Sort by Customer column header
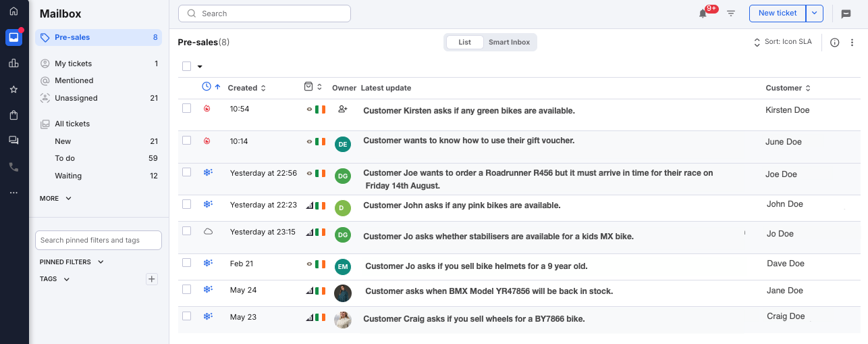The image size is (868, 344). (x=788, y=88)
